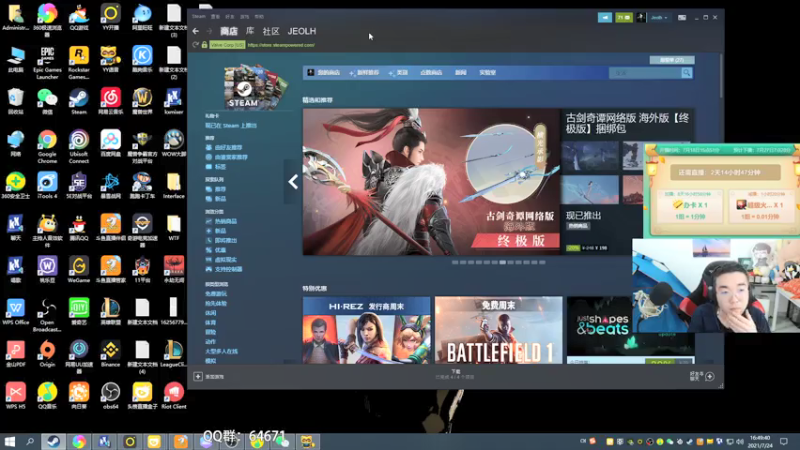Image resolution: width=800 pixels, height=450 pixels.
Task: Open the WTF folder on desktop
Action: (x=173, y=227)
